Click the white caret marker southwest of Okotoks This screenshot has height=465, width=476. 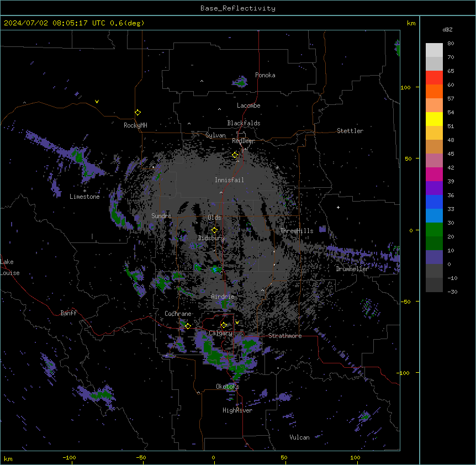click(198, 393)
